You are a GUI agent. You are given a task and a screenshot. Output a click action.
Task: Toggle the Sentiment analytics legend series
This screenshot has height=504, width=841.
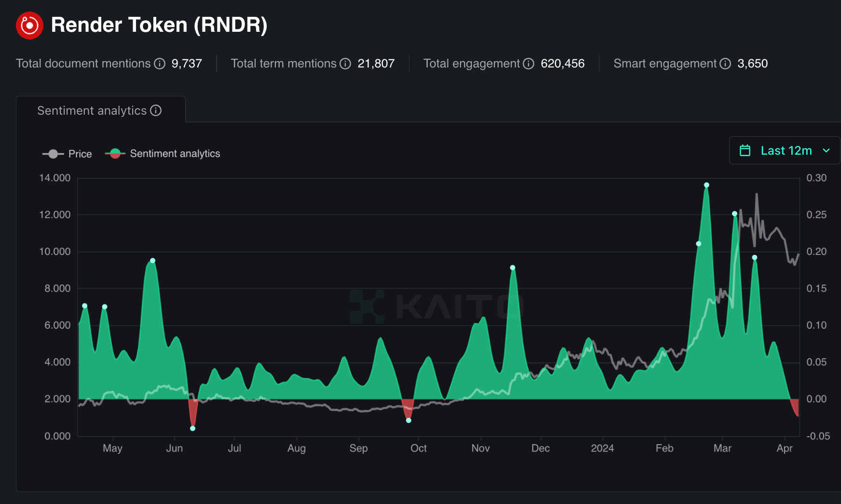[x=163, y=154]
